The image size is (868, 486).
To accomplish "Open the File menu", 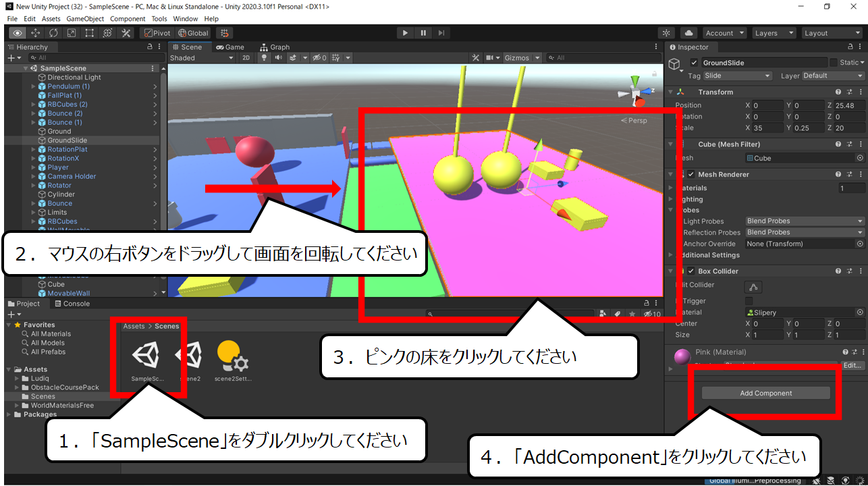I will (12, 19).
